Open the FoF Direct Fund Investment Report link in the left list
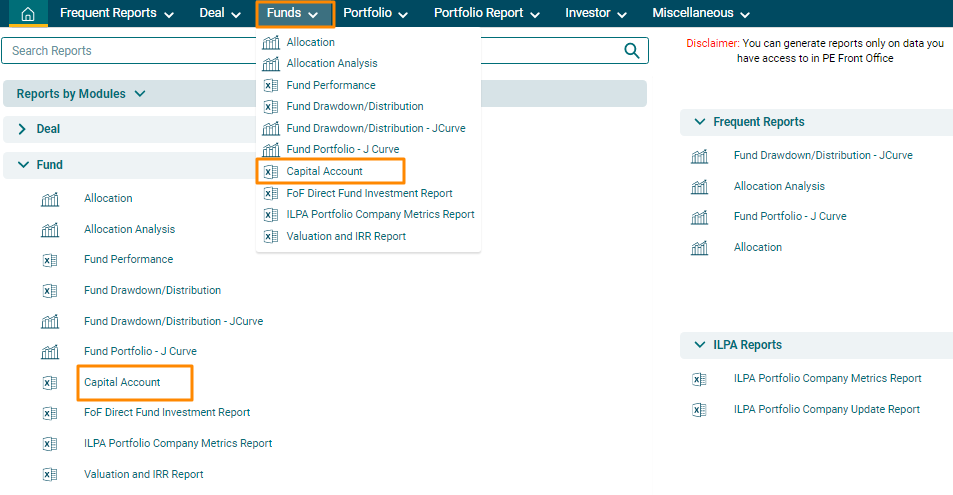 (167, 412)
